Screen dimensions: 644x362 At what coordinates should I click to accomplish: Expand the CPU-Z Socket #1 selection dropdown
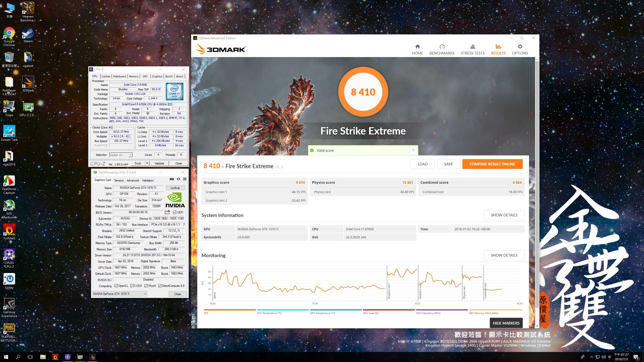130,155
